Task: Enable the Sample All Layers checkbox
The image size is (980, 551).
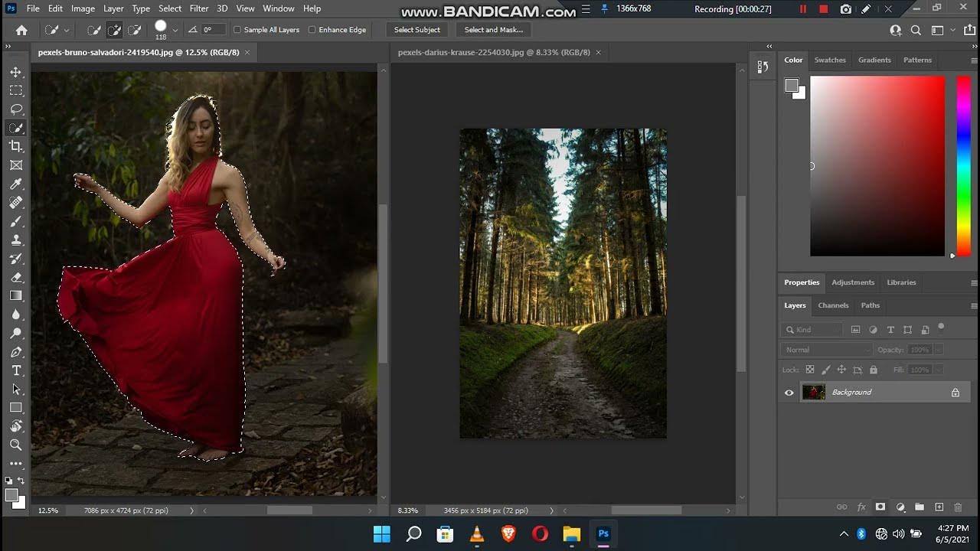Action: coord(237,30)
